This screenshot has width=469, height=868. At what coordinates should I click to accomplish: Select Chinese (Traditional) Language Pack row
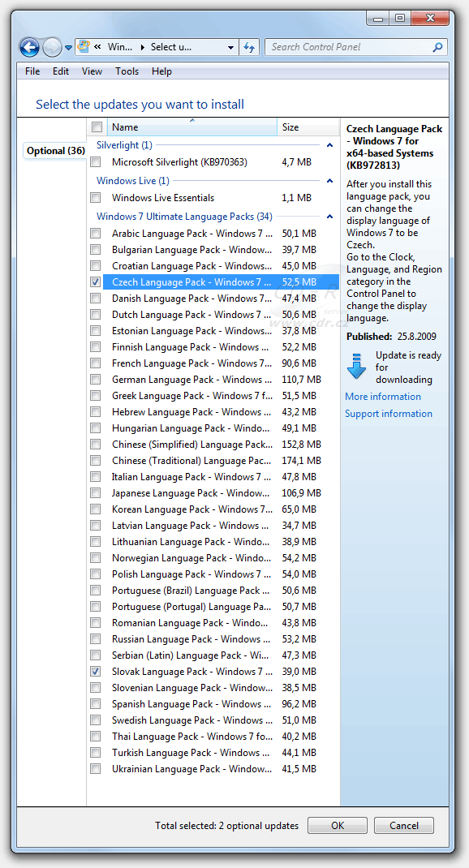tap(221, 461)
